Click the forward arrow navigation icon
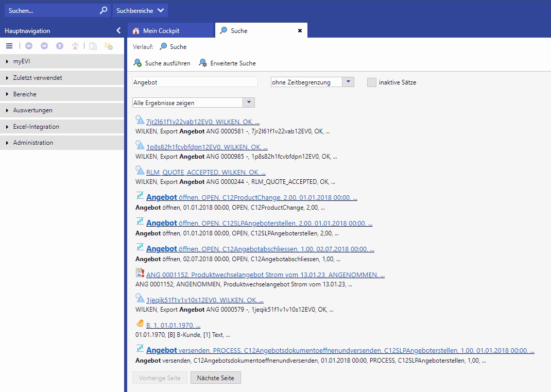This screenshot has width=551, height=392. tap(44, 46)
